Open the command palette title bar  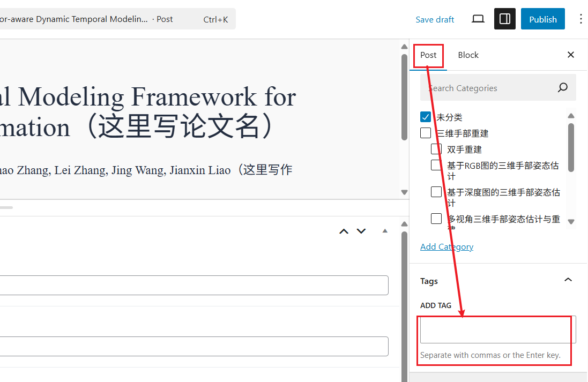115,19
